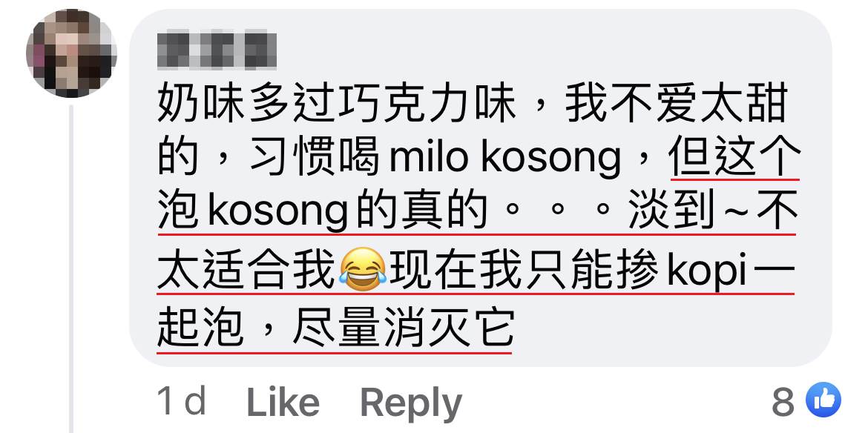This screenshot has height=433, width=868.
Task: Click the underlined "但这个" text
Action: coord(735,157)
